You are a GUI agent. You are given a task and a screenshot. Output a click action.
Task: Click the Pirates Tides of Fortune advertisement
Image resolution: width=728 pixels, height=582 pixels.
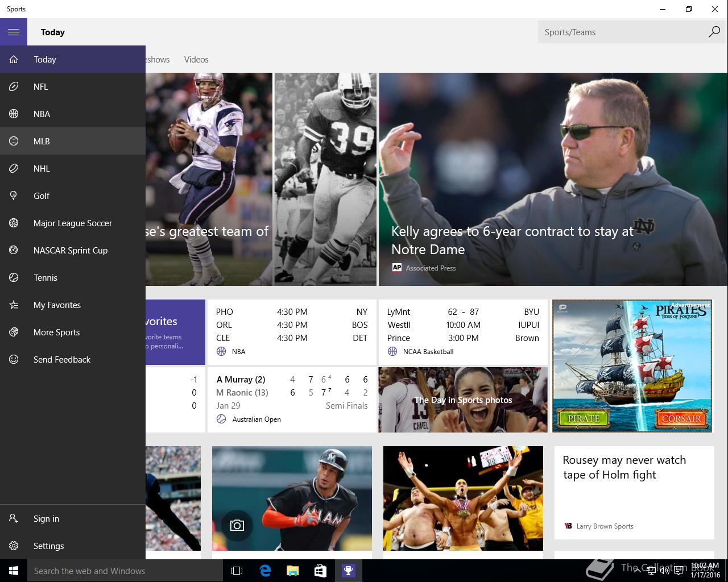coord(632,366)
